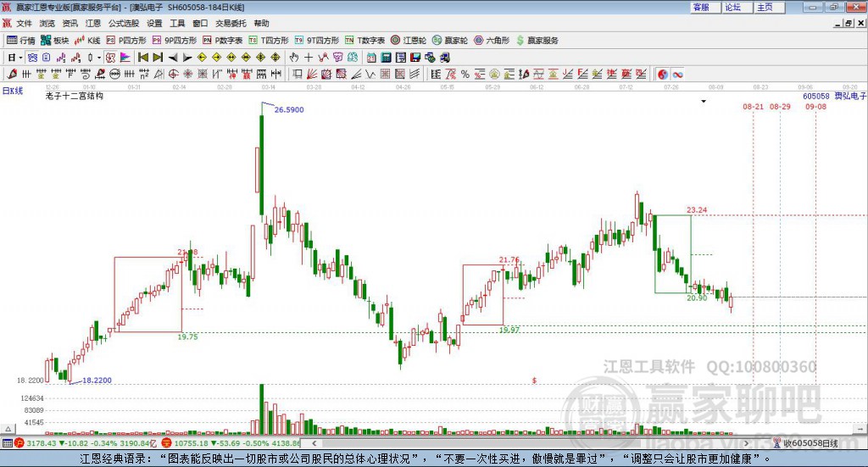Image resolution: width=868 pixels, height=467 pixels.
Task: Open the calculator icon in toolbar
Action: [386, 58]
